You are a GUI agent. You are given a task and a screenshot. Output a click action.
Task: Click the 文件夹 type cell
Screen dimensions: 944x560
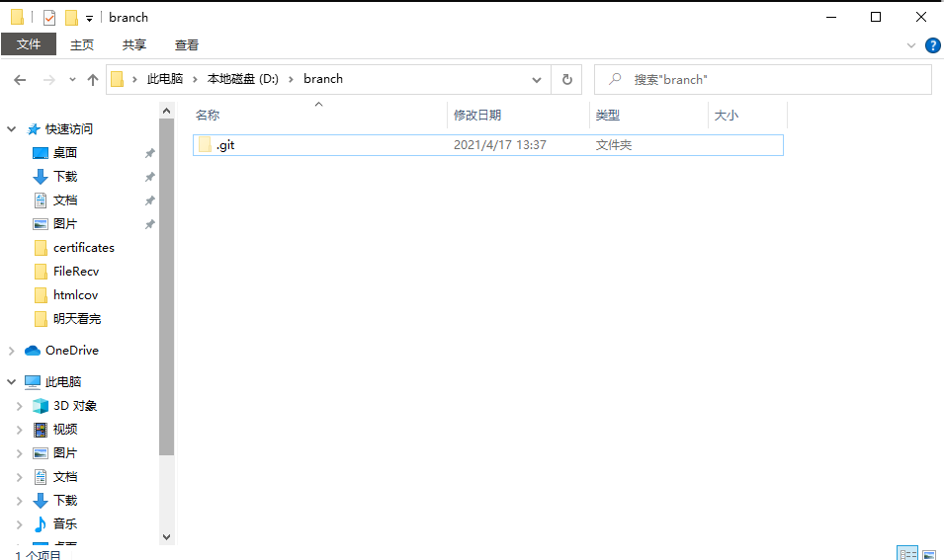(614, 145)
